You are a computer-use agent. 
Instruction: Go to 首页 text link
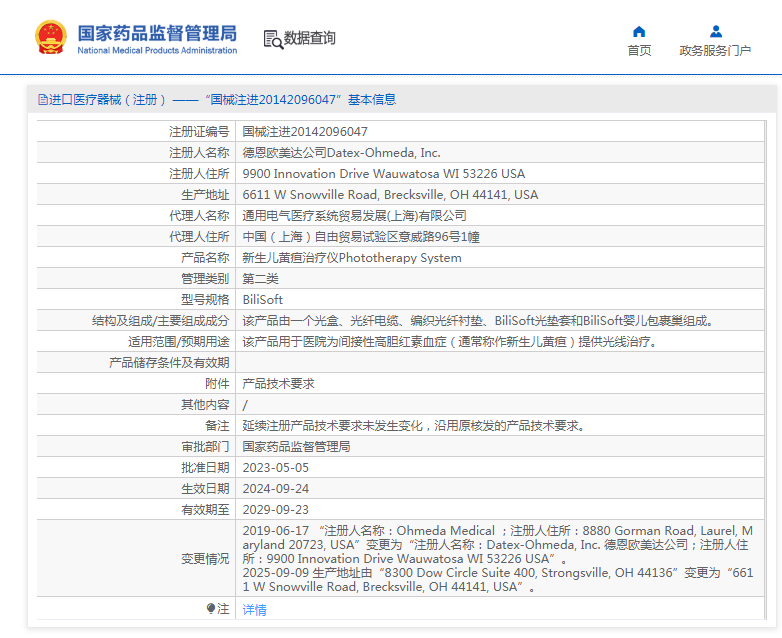[639, 50]
